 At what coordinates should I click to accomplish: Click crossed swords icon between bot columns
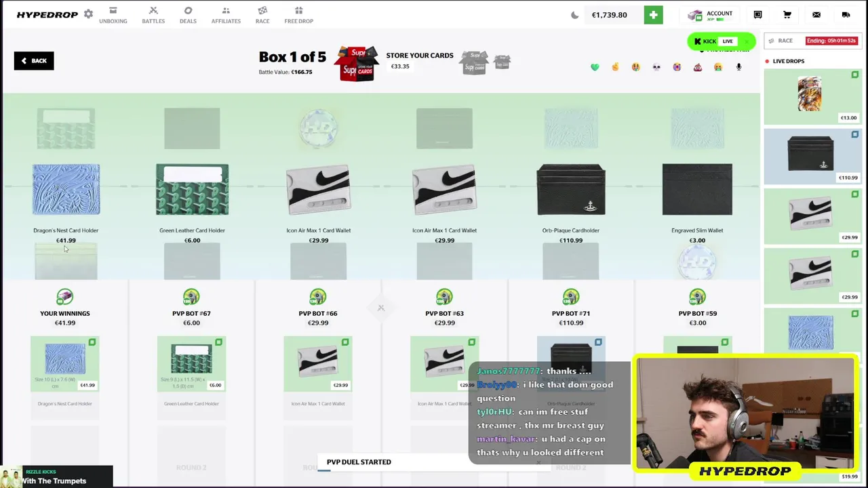pyautogui.click(x=381, y=308)
